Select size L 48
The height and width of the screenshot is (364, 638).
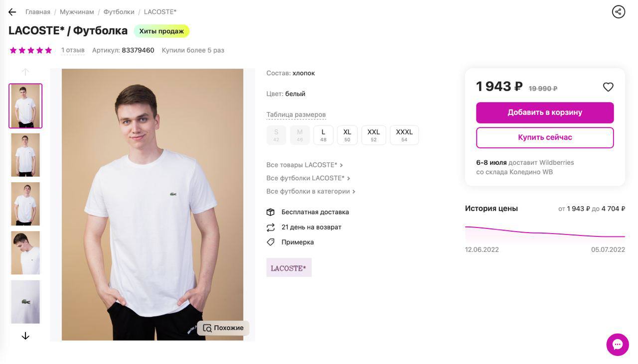pos(323,135)
